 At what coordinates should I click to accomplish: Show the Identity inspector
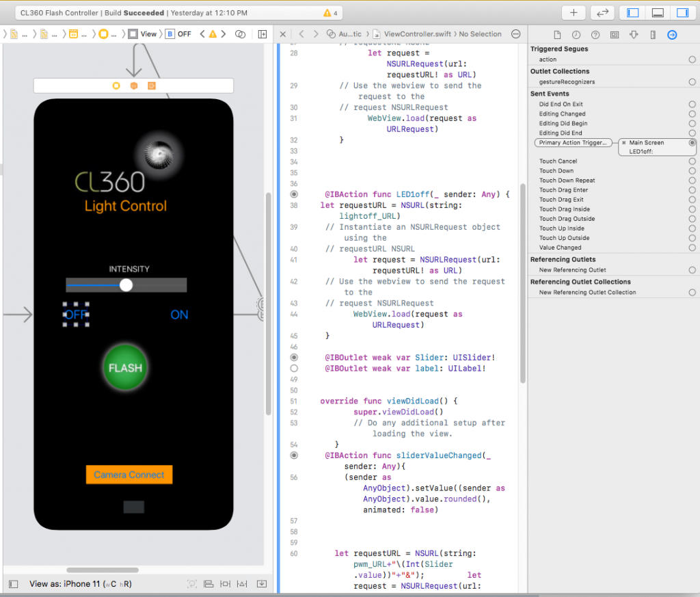[x=615, y=35]
